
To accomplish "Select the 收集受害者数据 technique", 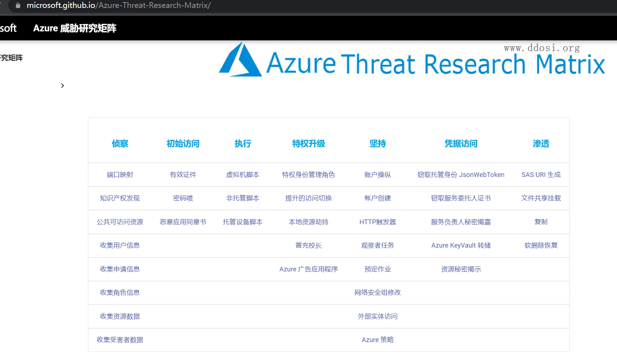I will (120, 340).
